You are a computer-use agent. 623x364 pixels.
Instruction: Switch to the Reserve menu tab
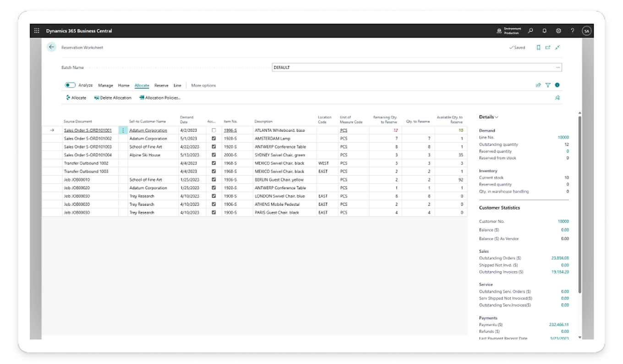point(161,86)
